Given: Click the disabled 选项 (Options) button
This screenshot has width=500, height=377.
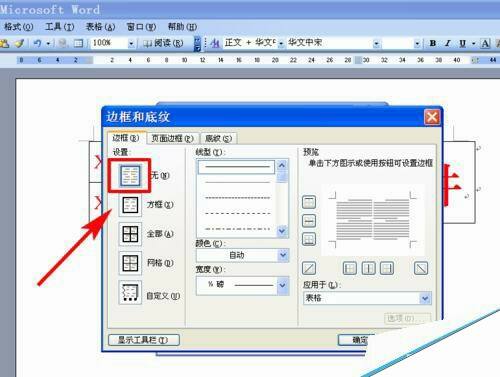Looking at the screenshot, I should tap(407, 318).
